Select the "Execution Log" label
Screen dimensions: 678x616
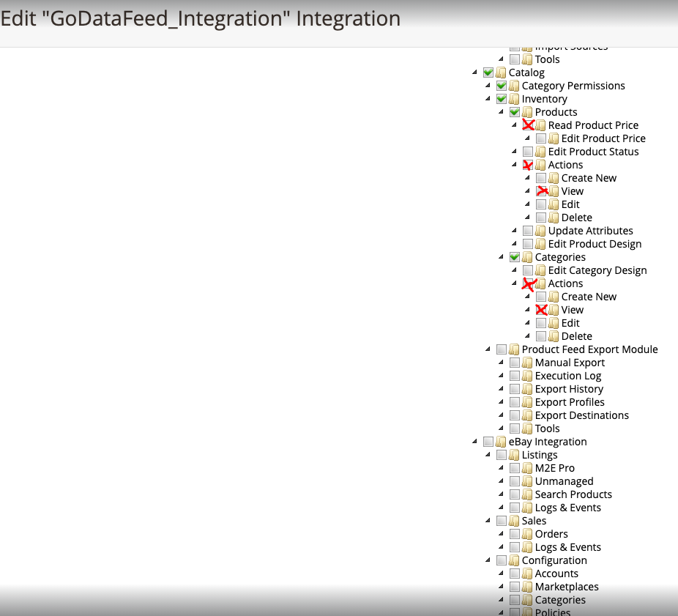pyautogui.click(x=568, y=376)
